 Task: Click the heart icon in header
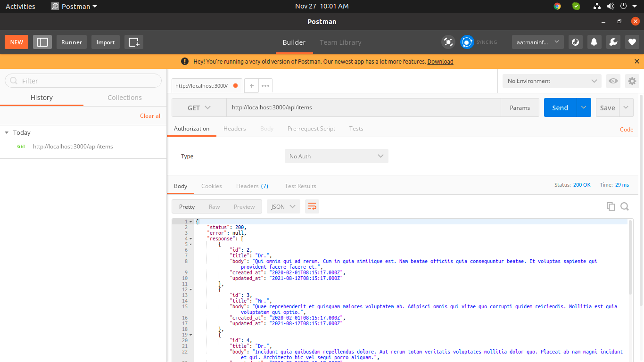click(632, 42)
